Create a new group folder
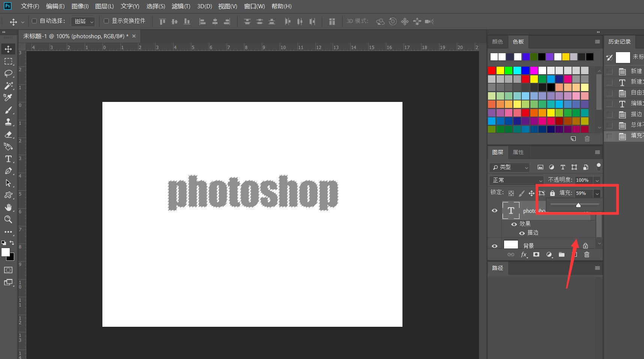 point(561,254)
